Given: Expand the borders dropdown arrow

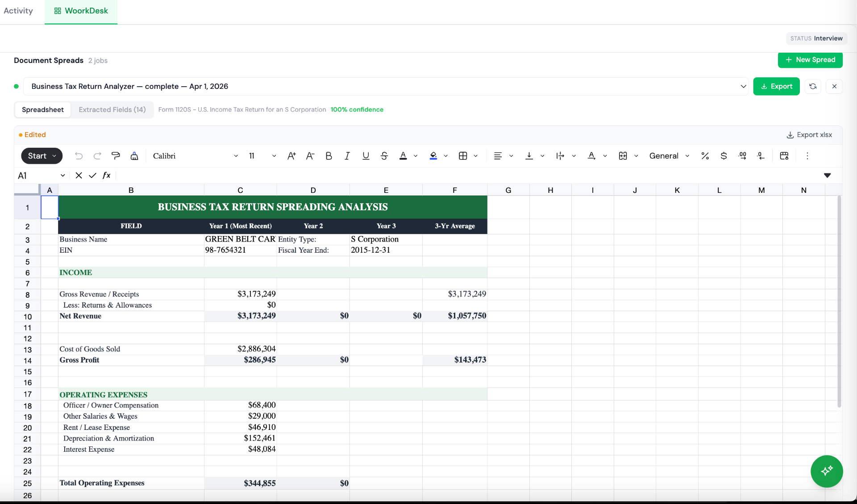Looking at the screenshot, I should tap(475, 156).
